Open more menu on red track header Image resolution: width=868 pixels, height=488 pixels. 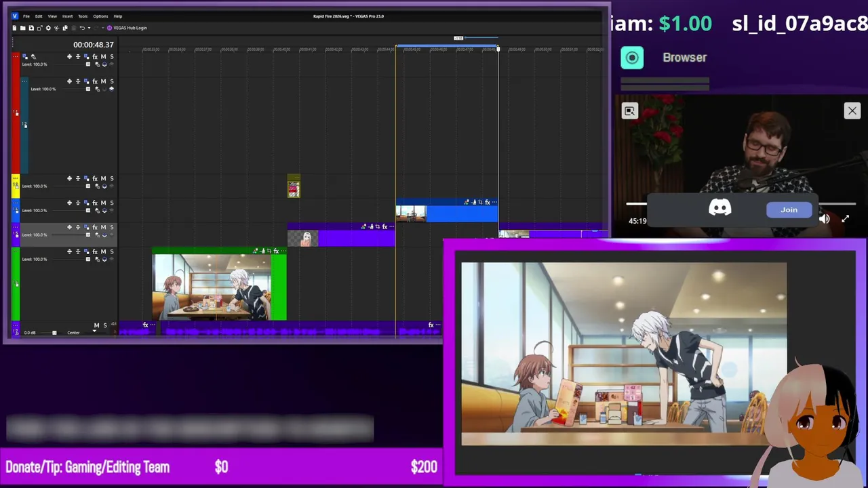[16, 56]
